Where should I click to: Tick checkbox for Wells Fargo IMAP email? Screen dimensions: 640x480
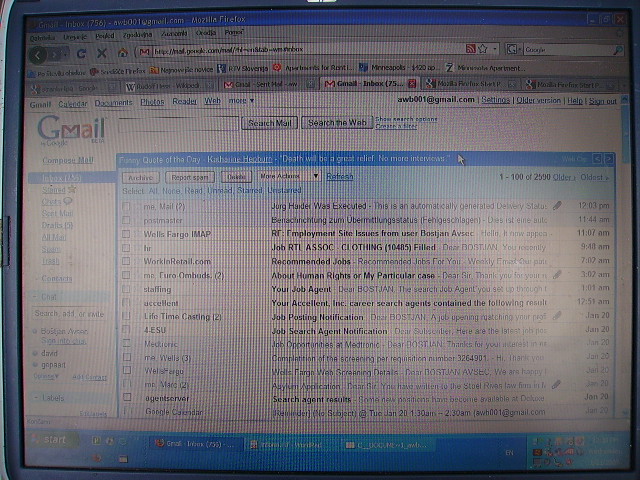click(x=126, y=234)
